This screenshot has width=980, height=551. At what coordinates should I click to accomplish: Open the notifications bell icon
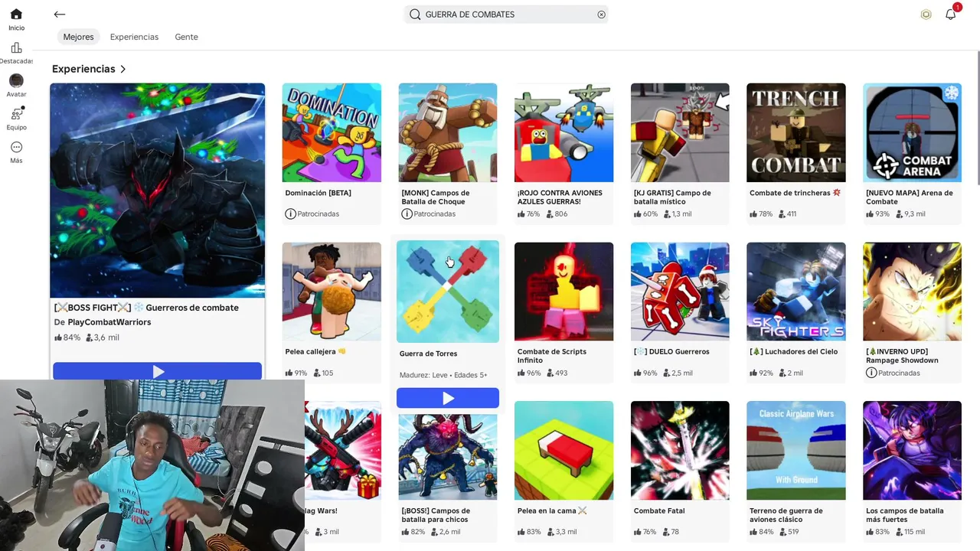pos(951,15)
